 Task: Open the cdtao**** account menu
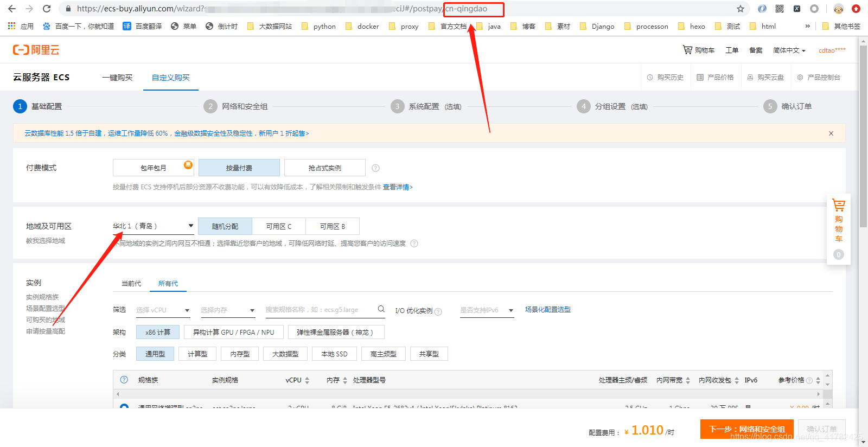[832, 50]
